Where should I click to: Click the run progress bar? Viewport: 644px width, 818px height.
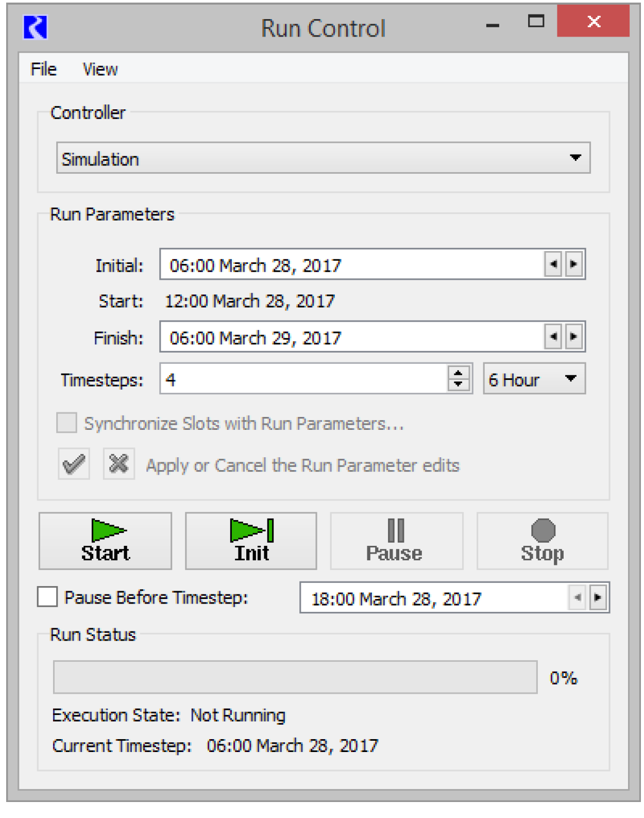295,677
